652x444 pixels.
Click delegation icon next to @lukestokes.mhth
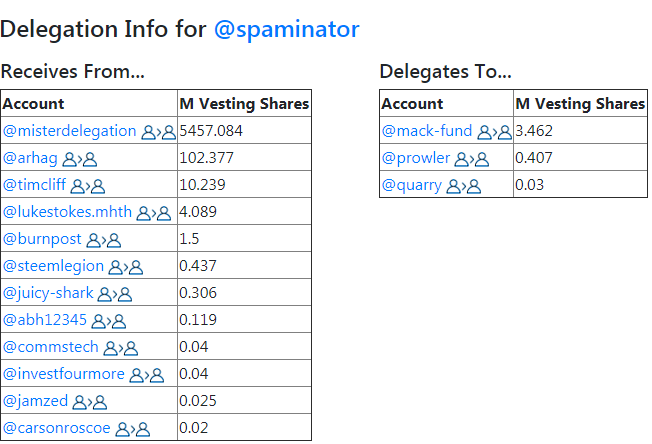tap(155, 213)
